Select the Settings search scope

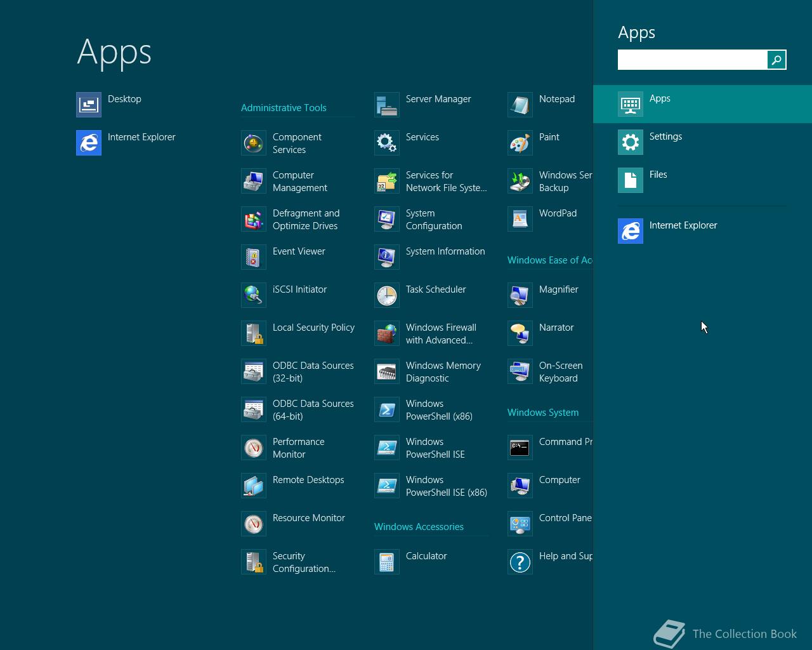(x=702, y=142)
